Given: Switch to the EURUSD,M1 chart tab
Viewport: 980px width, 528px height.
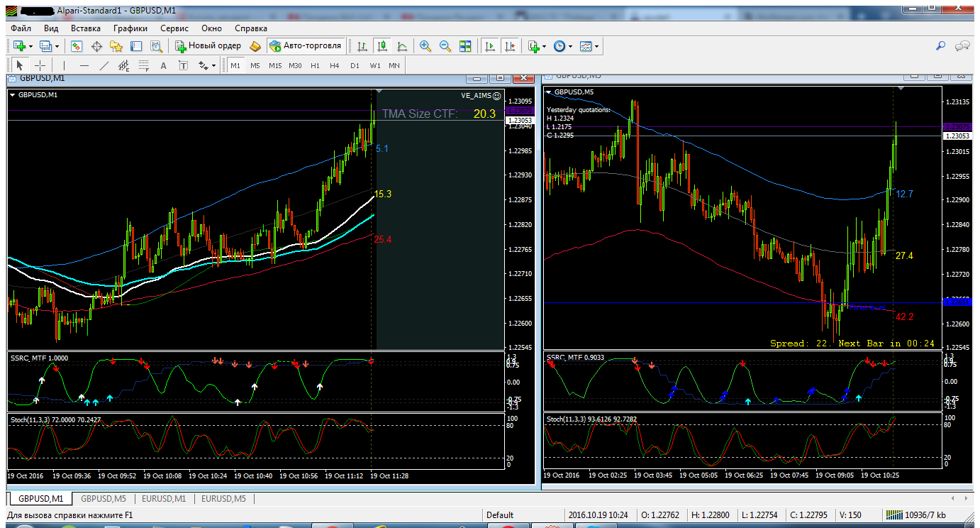Looking at the screenshot, I should click(164, 499).
